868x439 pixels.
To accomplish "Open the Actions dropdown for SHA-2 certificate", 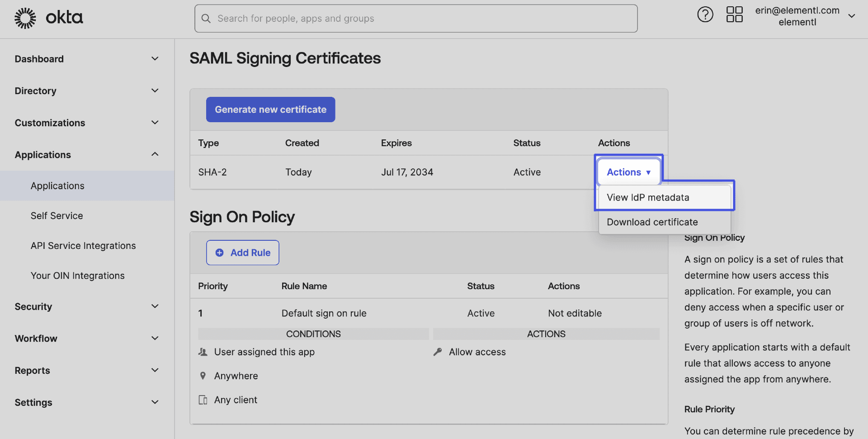I will click(x=628, y=172).
